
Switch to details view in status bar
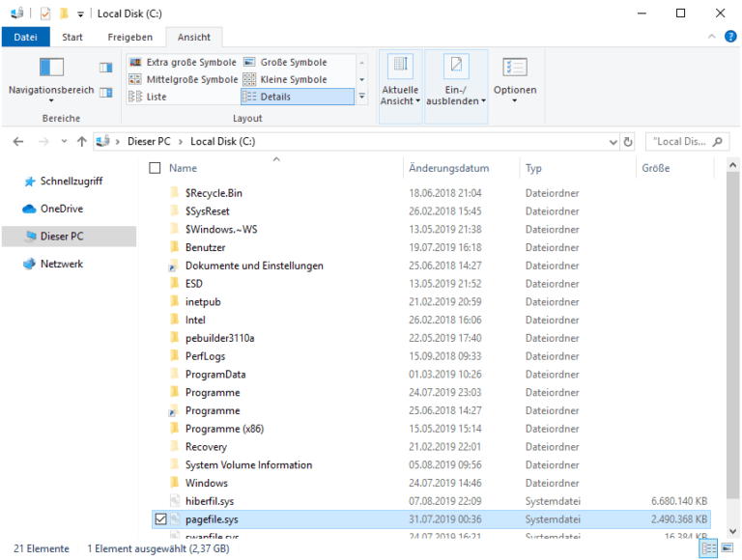[x=708, y=548]
